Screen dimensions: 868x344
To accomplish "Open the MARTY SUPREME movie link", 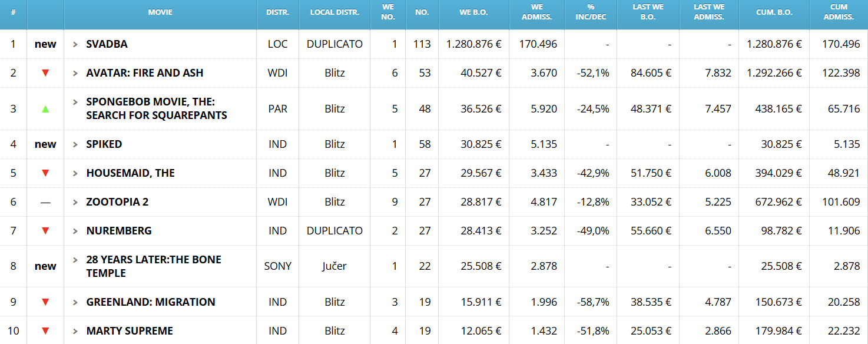I will [130, 331].
